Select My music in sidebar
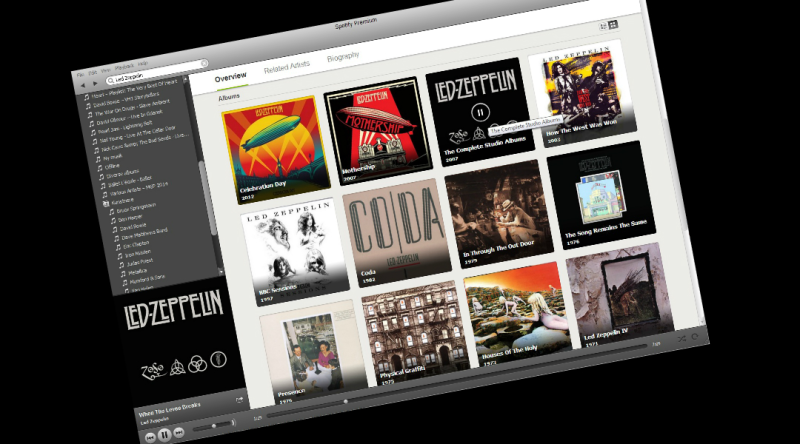 click(113, 158)
